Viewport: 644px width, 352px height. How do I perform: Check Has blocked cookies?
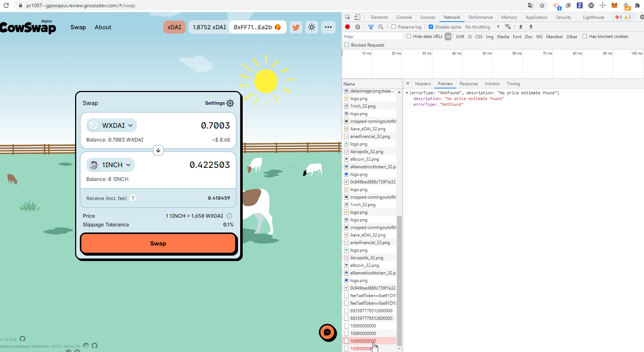click(x=585, y=36)
